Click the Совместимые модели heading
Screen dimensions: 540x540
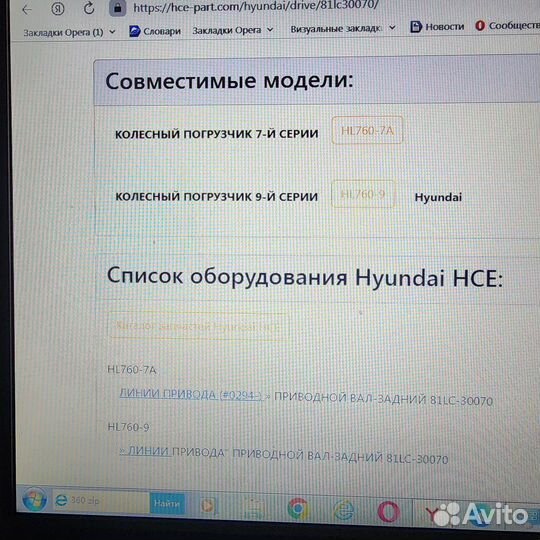(x=229, y=81)
